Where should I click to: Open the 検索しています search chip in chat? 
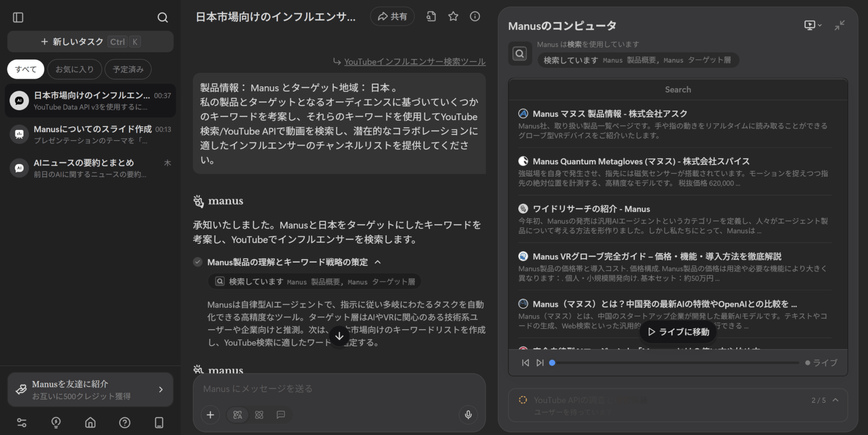(x=314, y=282)
